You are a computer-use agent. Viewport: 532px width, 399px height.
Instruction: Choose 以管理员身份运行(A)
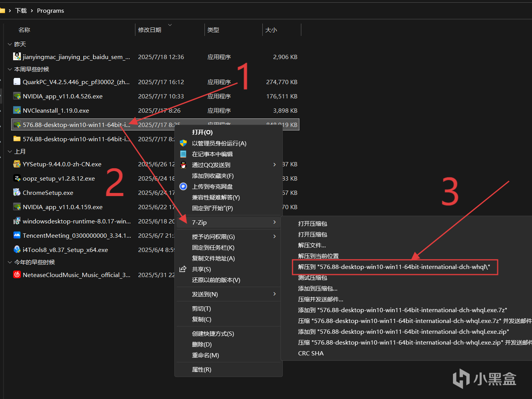coord(219,143)
